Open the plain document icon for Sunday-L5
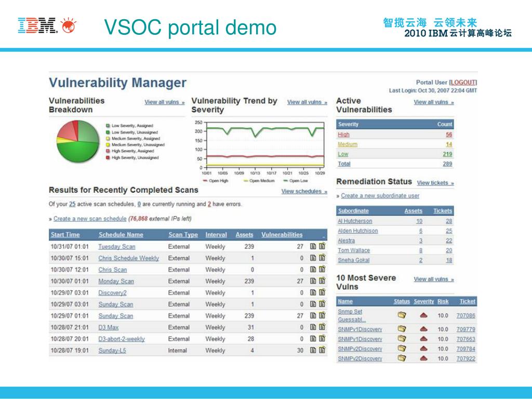 pos(313,351)
